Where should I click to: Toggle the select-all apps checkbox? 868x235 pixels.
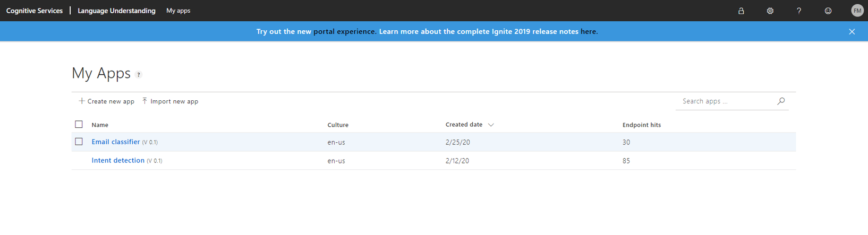pos(79,124)
